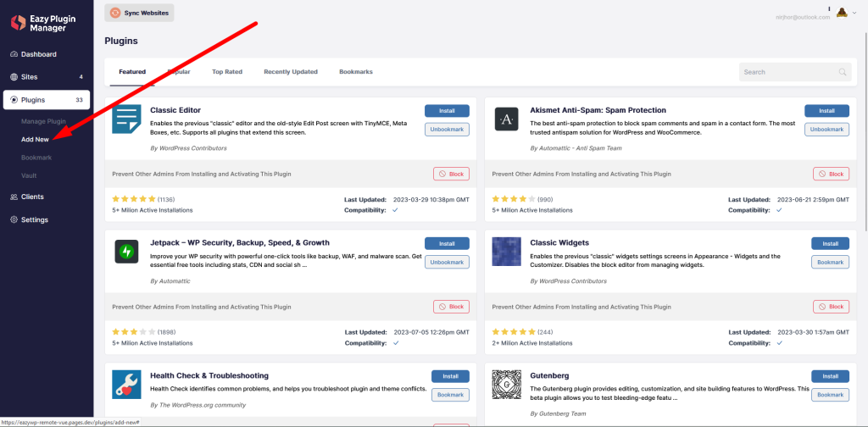Image resolution: width=868 pixels, height=427 pixels.
Task: Open the Sites sidebar item
Action: coord(47,77)
